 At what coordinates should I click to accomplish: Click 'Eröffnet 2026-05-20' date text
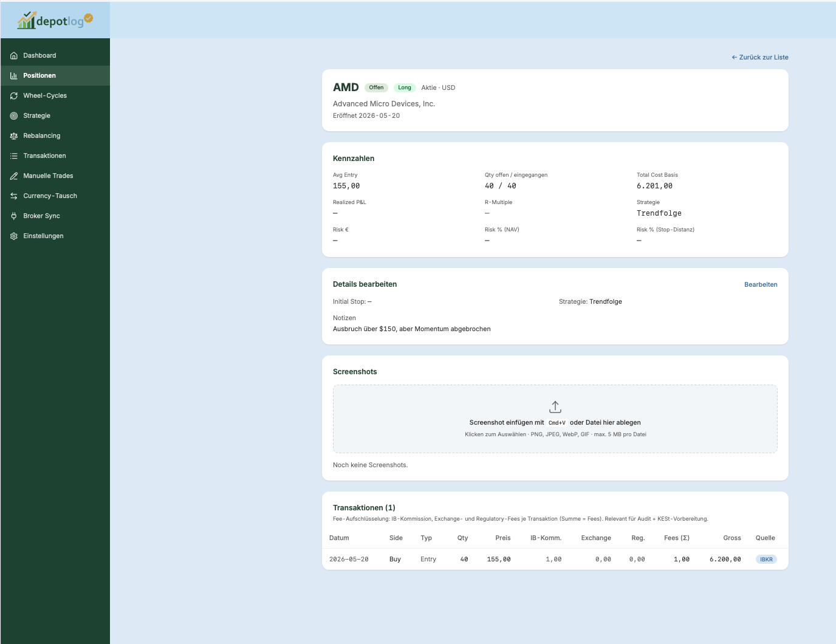(x=366, y=115)
